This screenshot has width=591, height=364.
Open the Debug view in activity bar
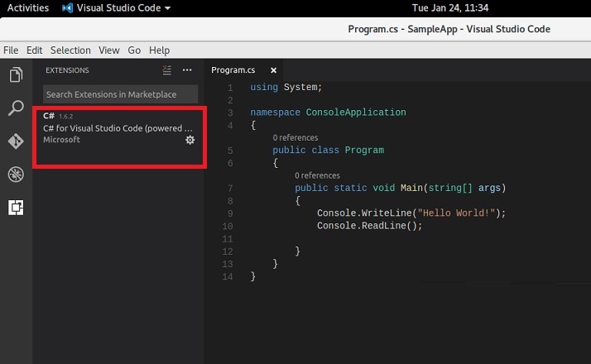click(15, 175)
